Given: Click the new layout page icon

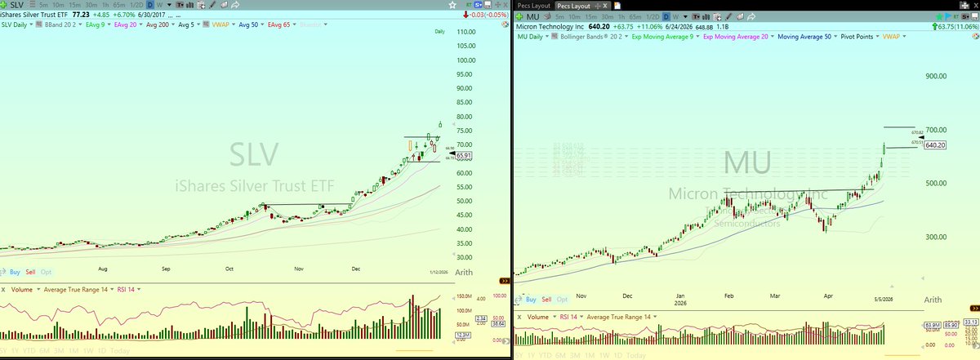Looking at the screenshot, I should (x=617, y=6).
